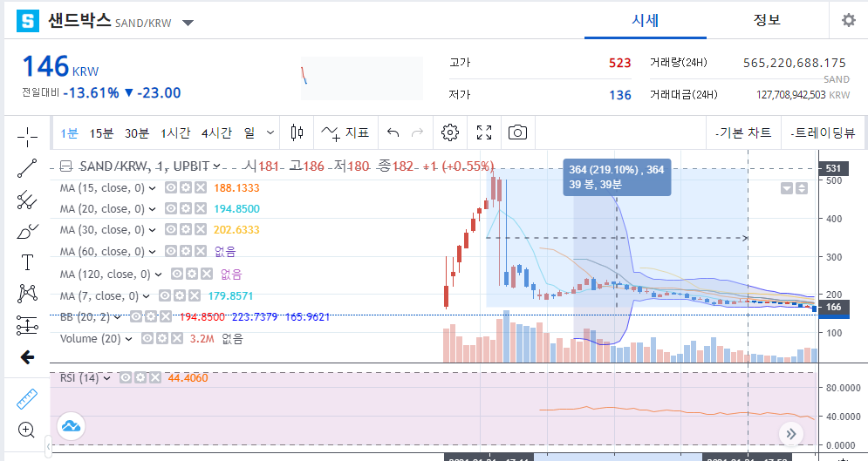Toggle visibility of MA 15 indicator
Image resolution: width=868 pixels, height=461 pixels.
pos(171,188)
